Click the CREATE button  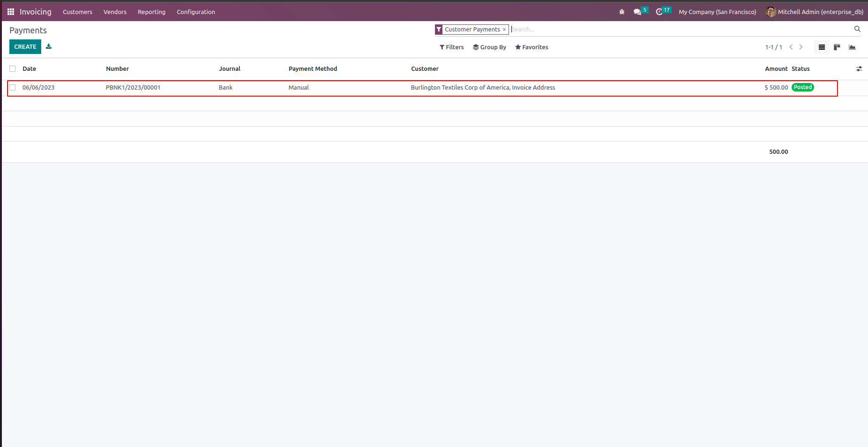(x=25, y=46)
